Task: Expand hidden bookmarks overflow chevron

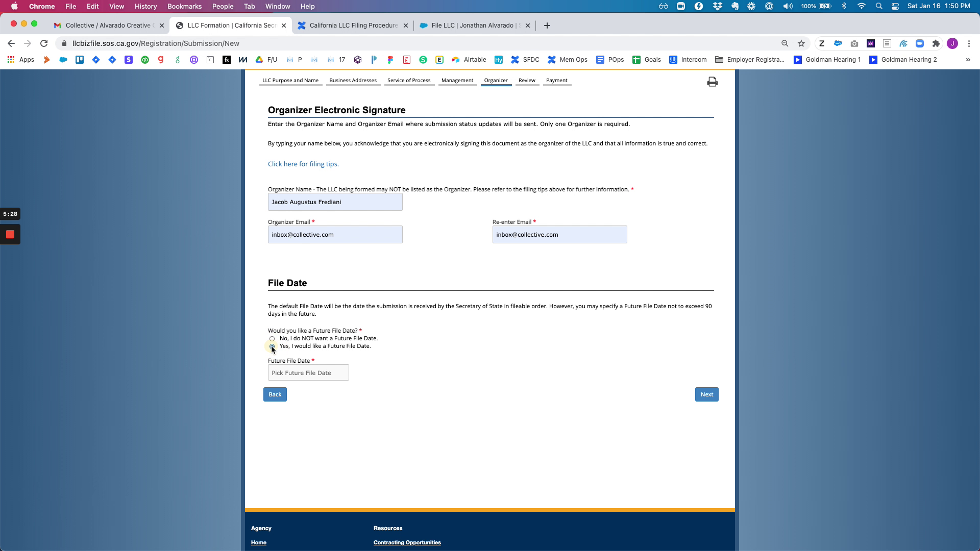Action: (x=968, y=60)
